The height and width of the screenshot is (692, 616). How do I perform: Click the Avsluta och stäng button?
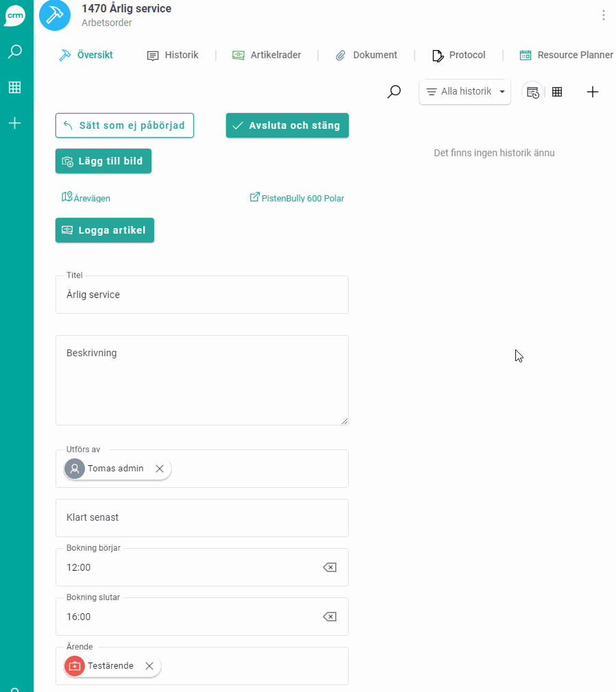click(x=286, y=125)
